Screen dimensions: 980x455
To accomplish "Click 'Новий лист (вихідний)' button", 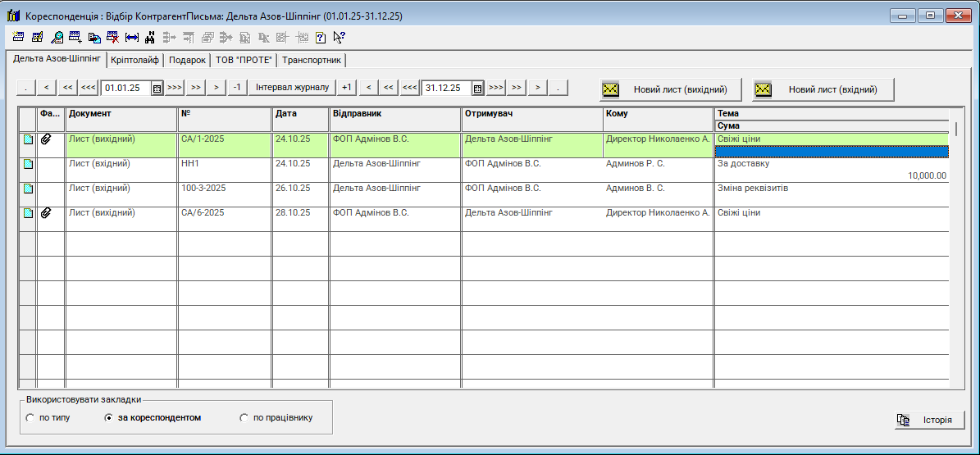I will [x=669, y=89].
